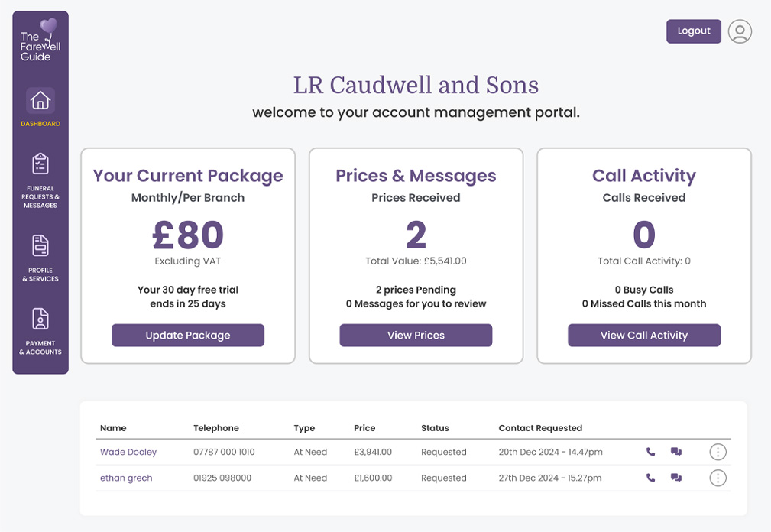Open more options for ethan grech row
This screenshot has width=771, height=532.
pos(718,478)
